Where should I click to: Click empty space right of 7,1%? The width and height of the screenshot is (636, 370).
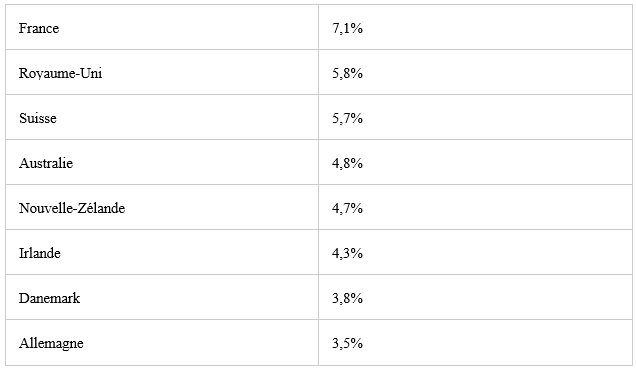tap(497, 28)
